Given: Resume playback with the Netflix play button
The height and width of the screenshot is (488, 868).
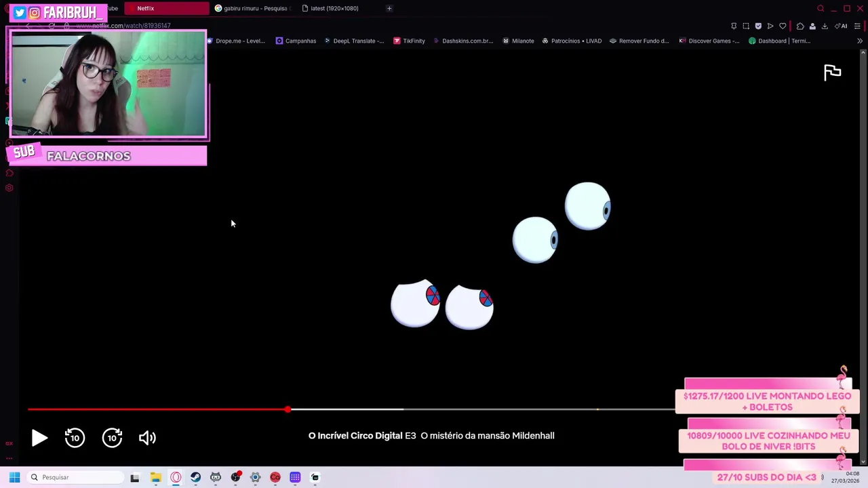Looking at the screenshot, I should (x=39, y=438).
